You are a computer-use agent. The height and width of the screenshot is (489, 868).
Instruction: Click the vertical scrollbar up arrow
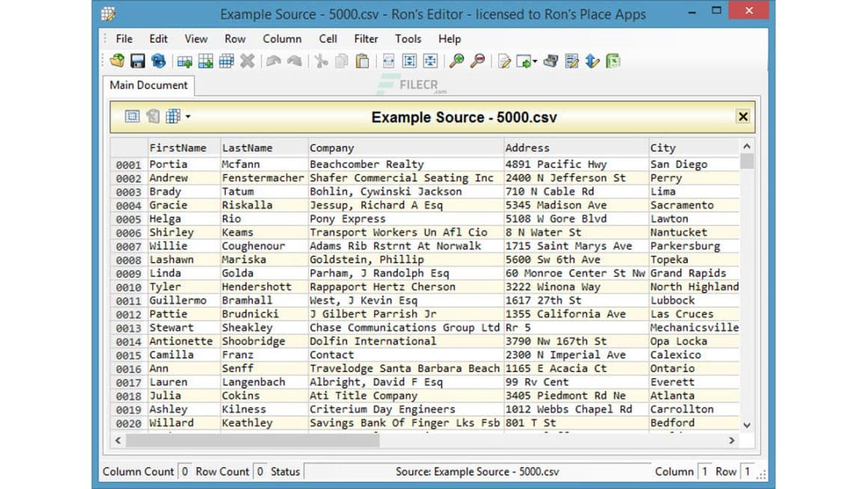747,146
